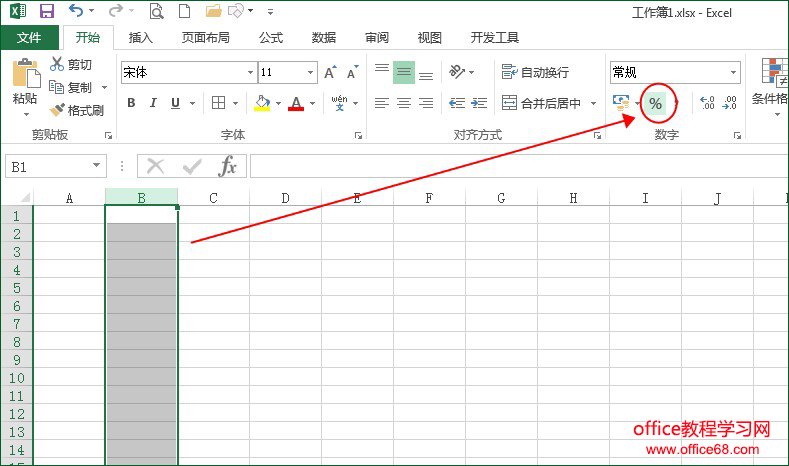The image size is (789, 466).
Task: Apply percent style format
Action: pos(655,104)
